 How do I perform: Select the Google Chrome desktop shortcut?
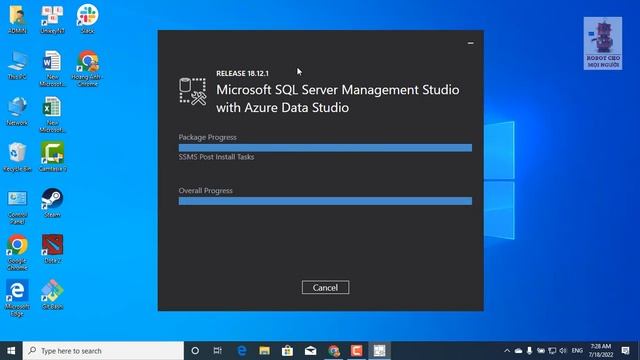tap(17, 253)
